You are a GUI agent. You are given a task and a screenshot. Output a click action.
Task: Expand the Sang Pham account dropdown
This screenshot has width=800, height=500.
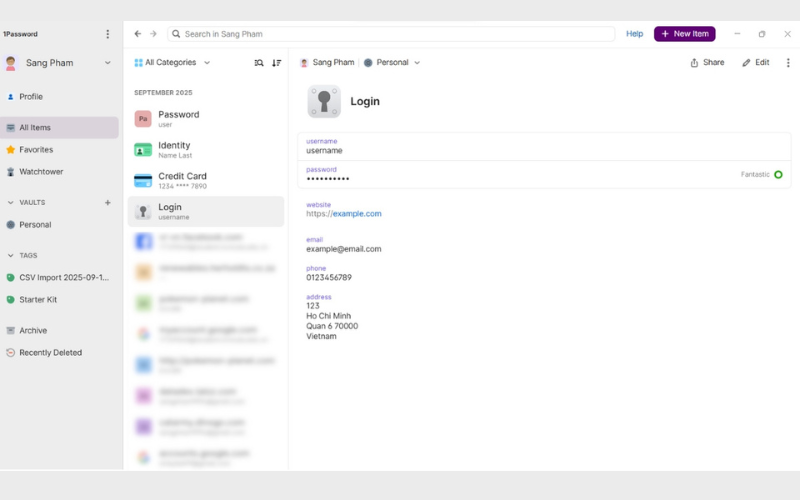point(108,63)
